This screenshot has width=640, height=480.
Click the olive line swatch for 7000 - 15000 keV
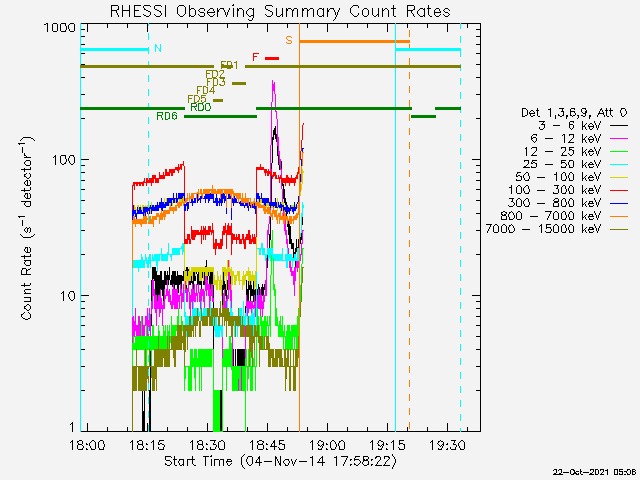(619, 229)
